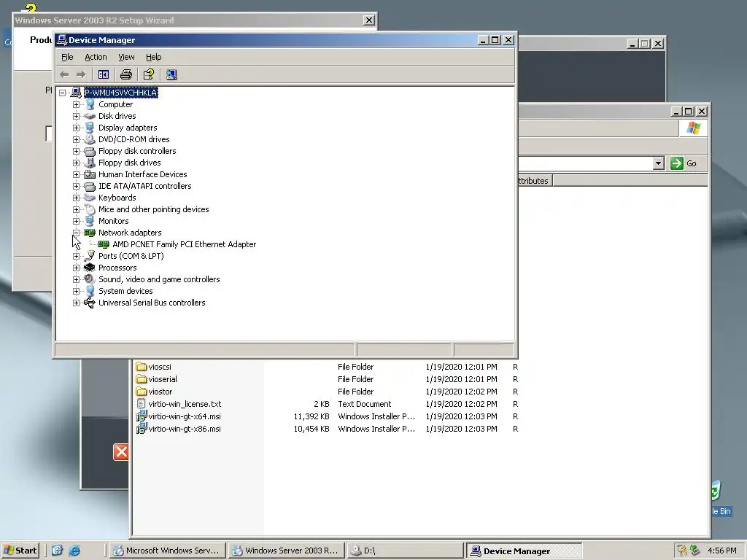Expand Mice and other pointing devices
This screenshot has width=747, height=560.
(x=76, y=209)
